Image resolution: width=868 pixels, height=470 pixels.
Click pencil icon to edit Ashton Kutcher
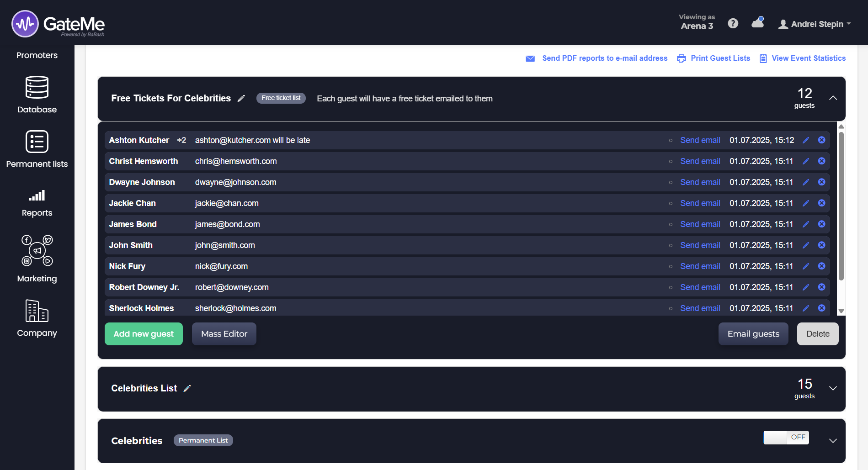pos(806,140)
